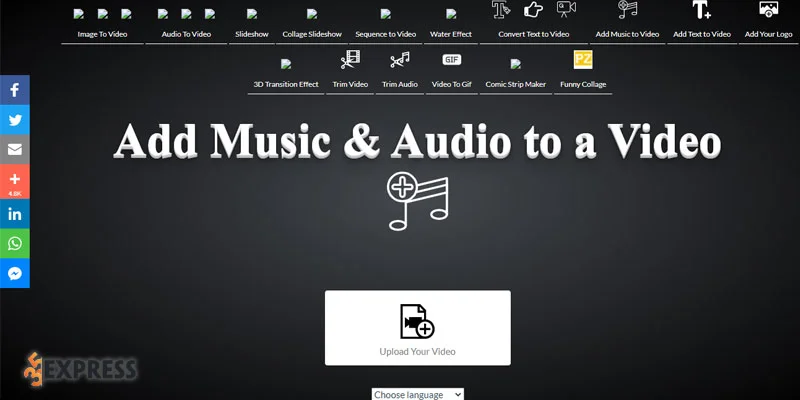This screenshot has width=800, height=400.
Task: Share page via Messenger sidebar icon
Action: [x=15, y=273]
